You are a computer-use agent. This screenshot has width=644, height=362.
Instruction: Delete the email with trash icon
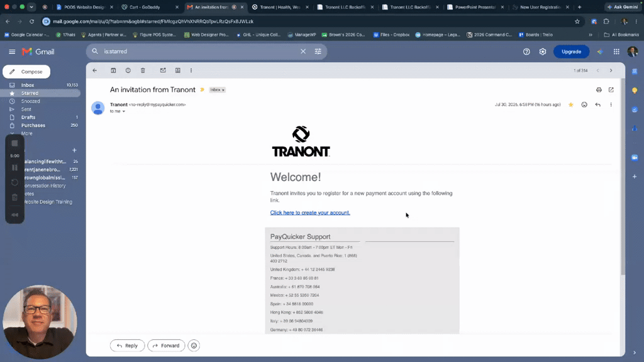(x=143, y=70)
